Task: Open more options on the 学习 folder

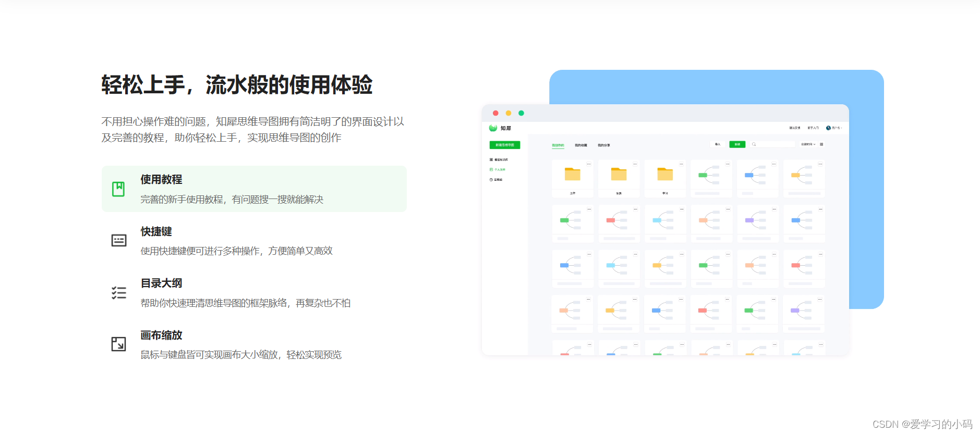Action: tap(682, 164)
